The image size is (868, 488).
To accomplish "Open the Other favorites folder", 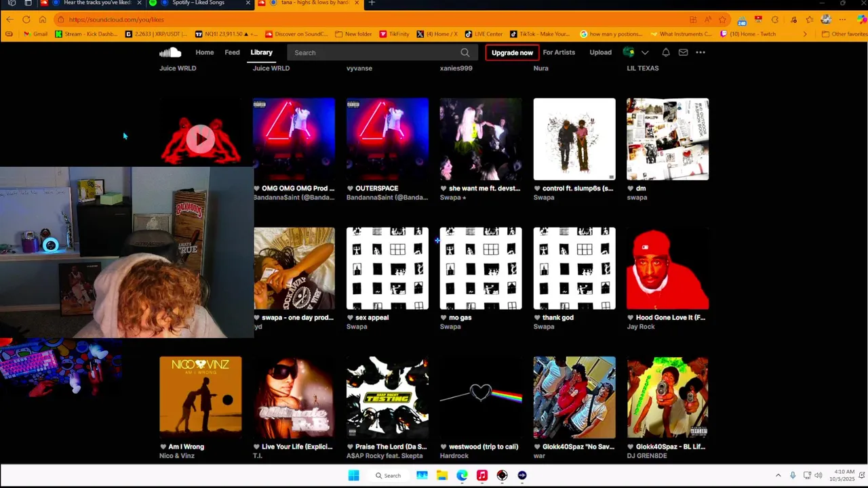I will [844, 34].
